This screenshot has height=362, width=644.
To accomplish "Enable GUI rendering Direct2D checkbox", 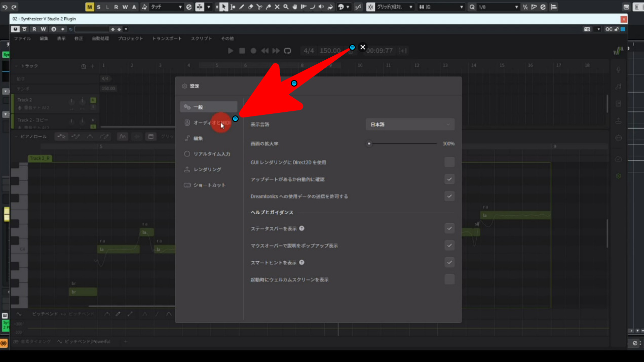I will point(449,162).
